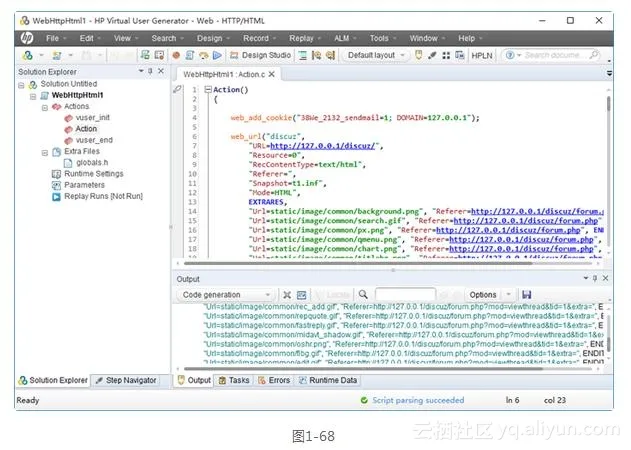631x450 pixels.
Task: Open Design Studio from the toolbar
Action: pyautogui.click(x=260, y=55)
